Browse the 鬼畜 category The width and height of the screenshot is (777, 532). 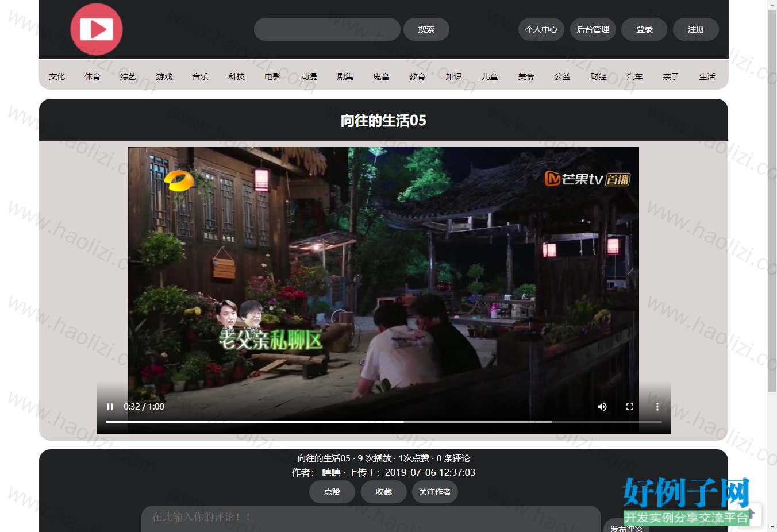click(x=381, y=76)
